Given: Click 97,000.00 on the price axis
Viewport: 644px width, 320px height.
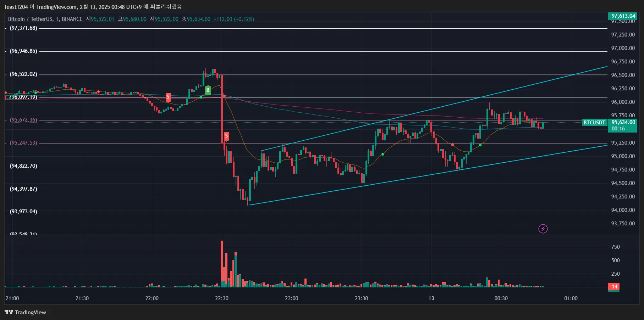Looking at the screenshot, I should click(x=623, y=48).
